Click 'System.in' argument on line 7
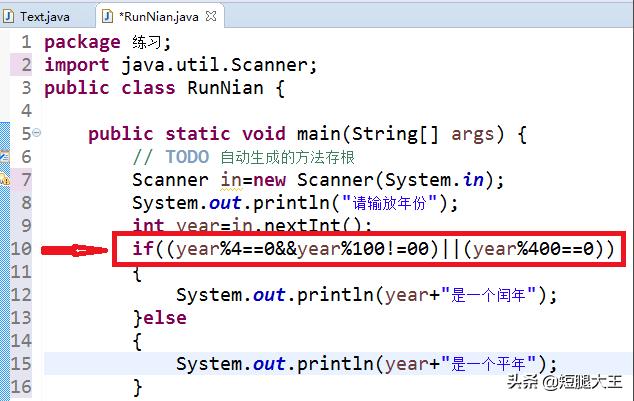The width and height of the screenshot is (634, 401). click(x=434, y=180)
